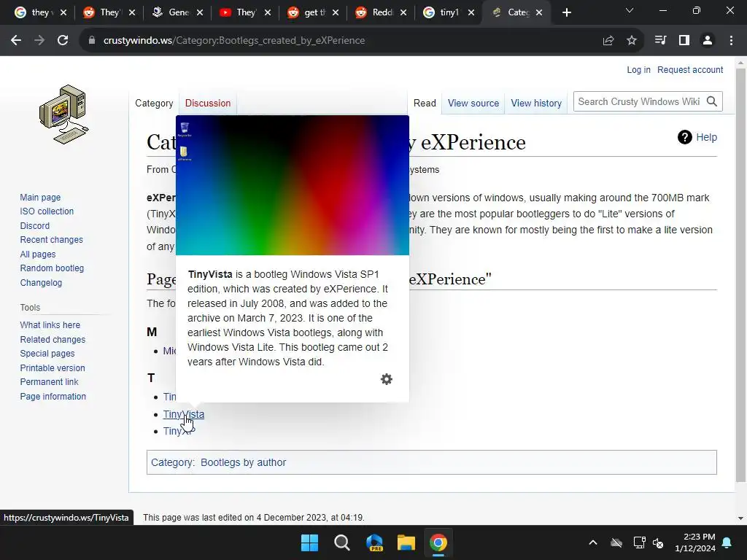
Task: Show hidden tray icons chevron
Action: coord(593,542)
